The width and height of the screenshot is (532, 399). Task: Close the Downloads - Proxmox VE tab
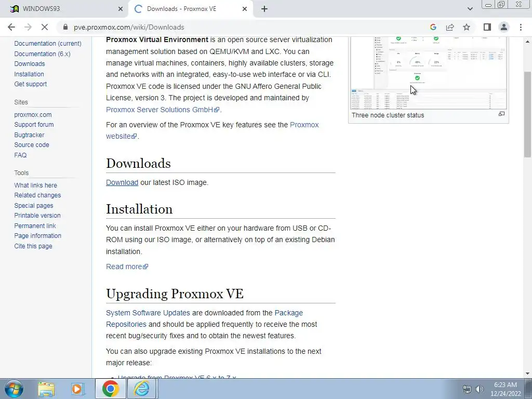[x=245, y=9]
